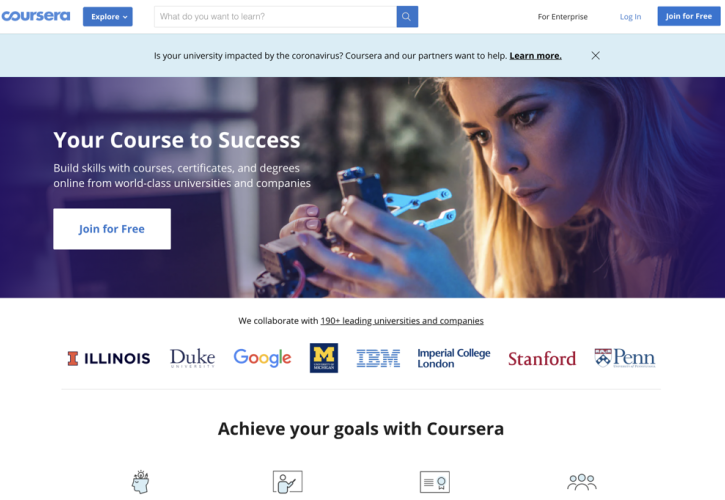This screenshot has height=500, width=725.
Task: Open 190+ leading universities and companies link
Action: [x=402, y=321]
